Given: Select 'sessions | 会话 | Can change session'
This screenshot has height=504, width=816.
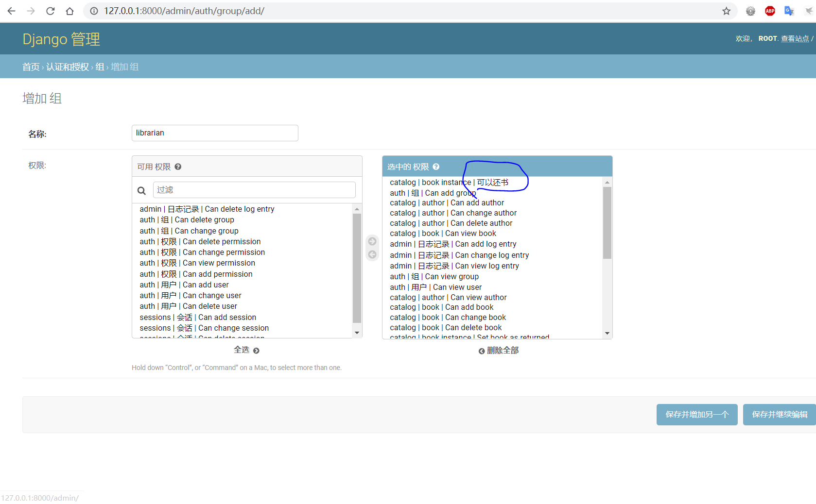Looking at the screenshot, I should (x=242, y=328).
